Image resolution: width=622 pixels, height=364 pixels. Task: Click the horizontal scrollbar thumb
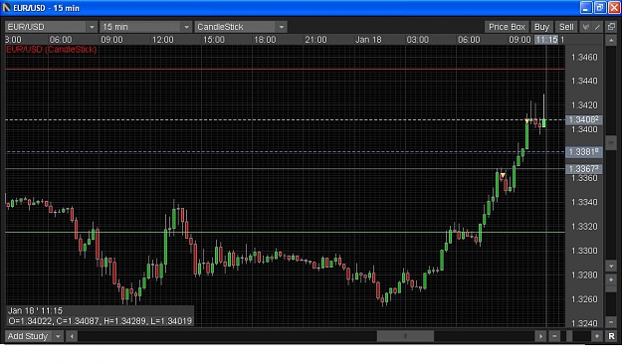click(405, 336)
